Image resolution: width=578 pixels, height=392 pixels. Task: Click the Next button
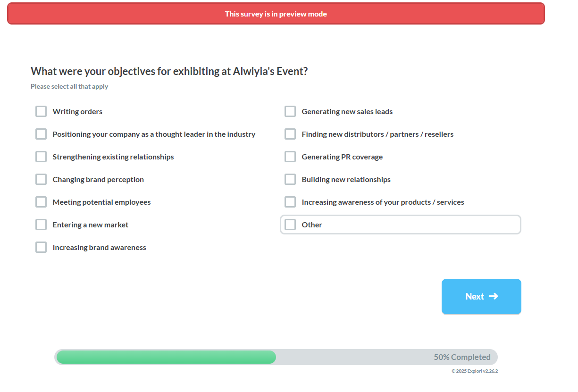(474, 296)
